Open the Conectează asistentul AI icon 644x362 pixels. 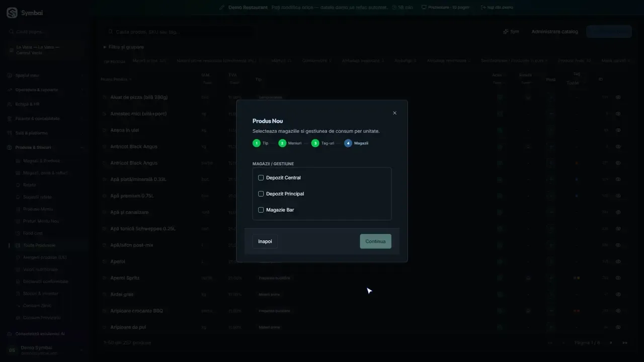coord(11,334)
